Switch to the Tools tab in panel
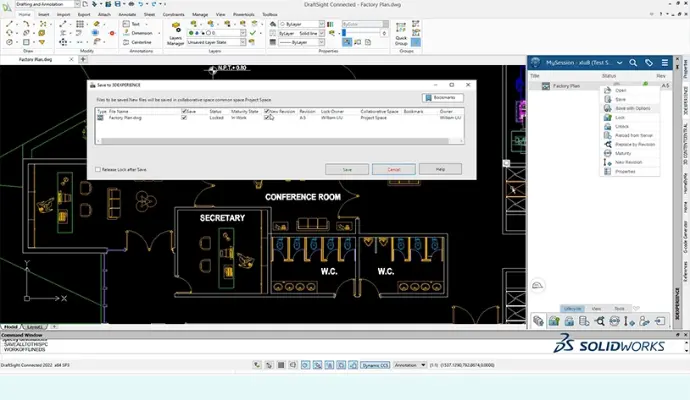690x400 pixels. [x=619, y=308]
